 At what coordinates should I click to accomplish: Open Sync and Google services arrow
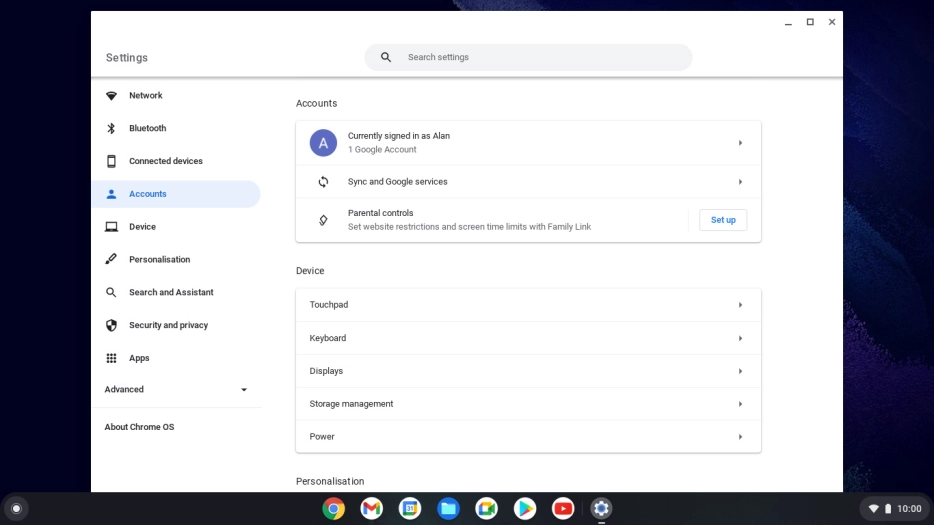740,182
